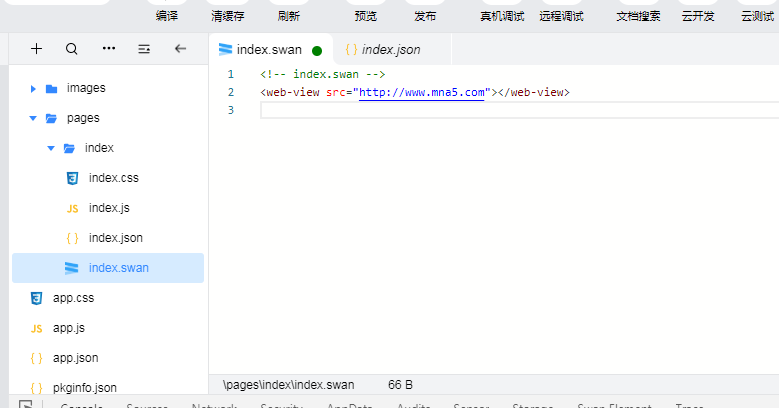Hide file panel with left arrow icon

click(180, 48)
